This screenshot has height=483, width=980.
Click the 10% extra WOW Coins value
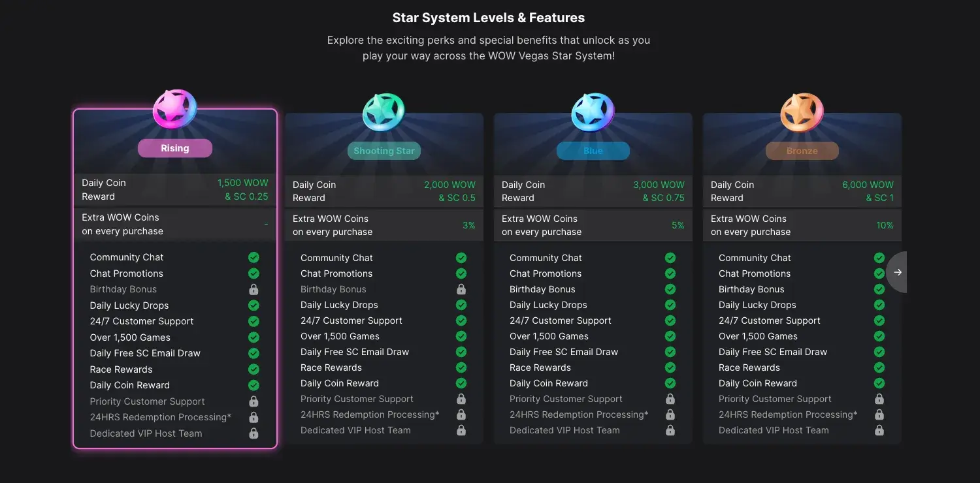pos(885,225)
